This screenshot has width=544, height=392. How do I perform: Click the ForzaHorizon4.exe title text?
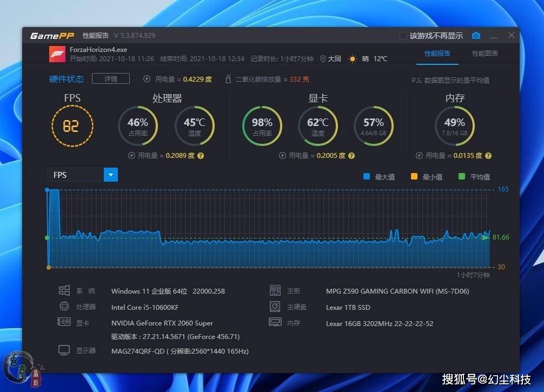(98, 50)
